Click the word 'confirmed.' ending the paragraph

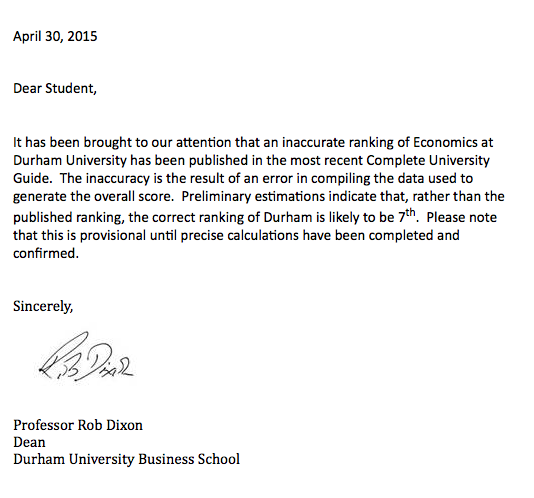(x=46, y=254)
